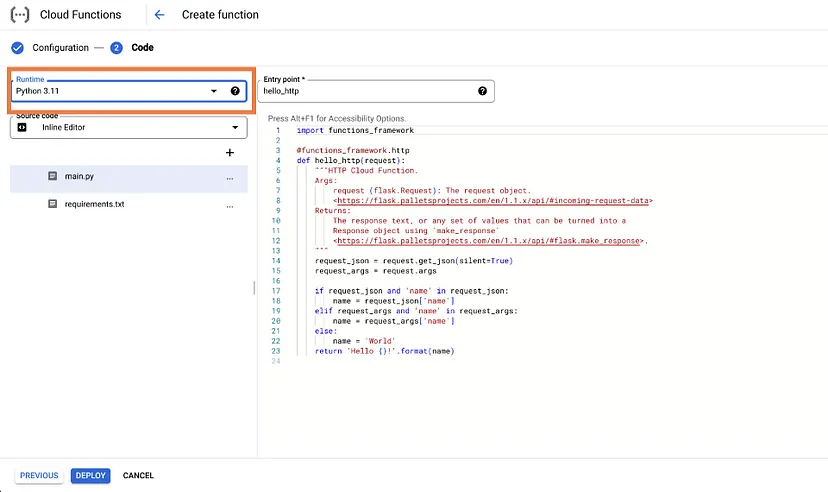This screenshot has width=828, height=492.
Task: Click Cancel button
Action: (x=138, y=475)
